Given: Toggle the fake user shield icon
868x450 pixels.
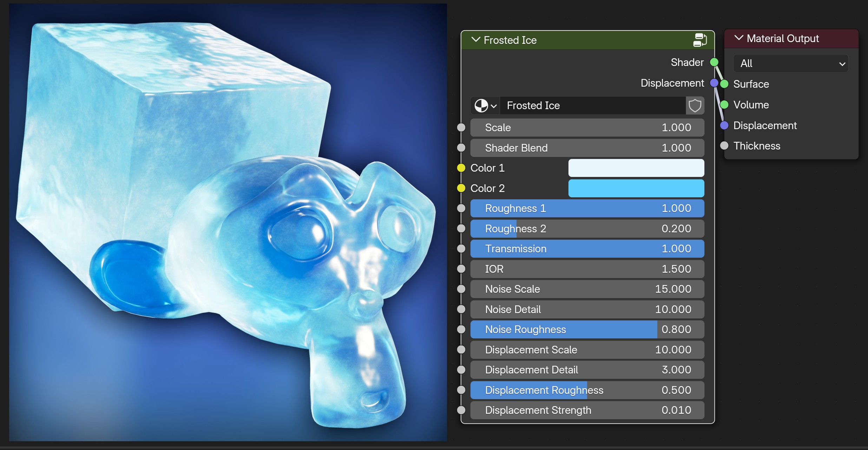Looking at the screenshot, I should (x=695, y=105).
